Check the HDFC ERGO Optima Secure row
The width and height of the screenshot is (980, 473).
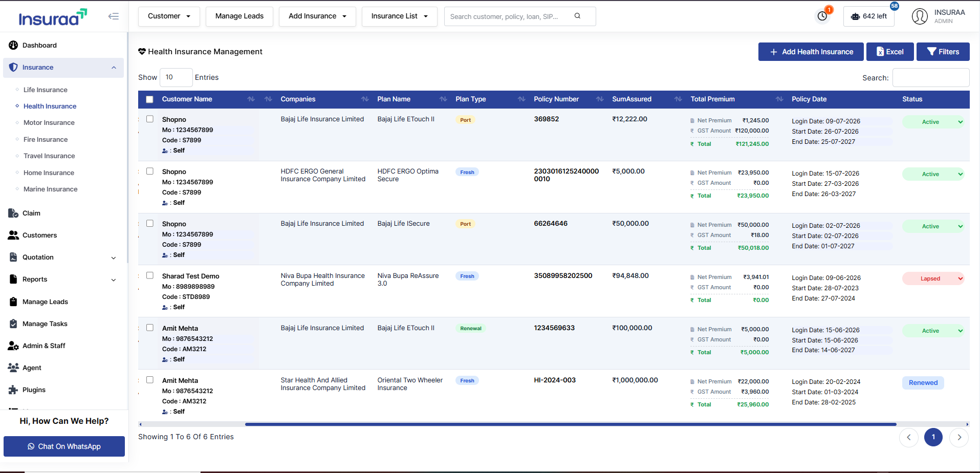point(150,171)
